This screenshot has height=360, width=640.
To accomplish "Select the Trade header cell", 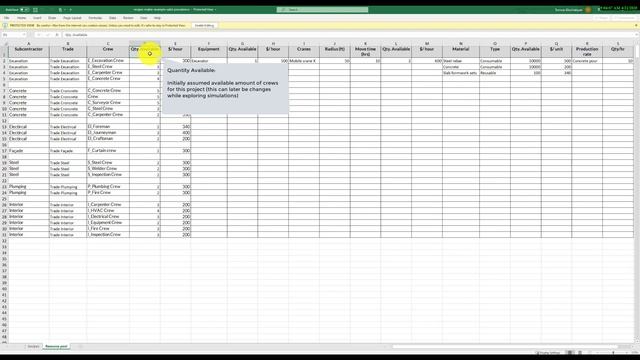I will point(68,51).
